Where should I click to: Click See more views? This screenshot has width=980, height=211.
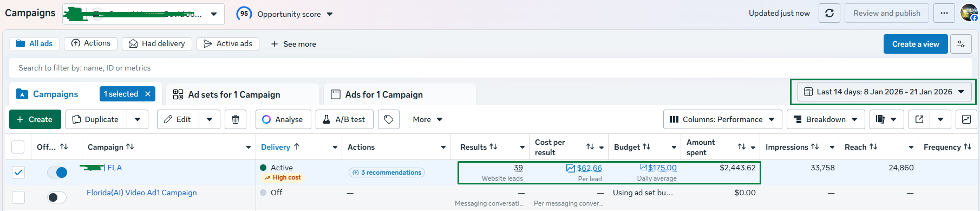click(293, 44)
